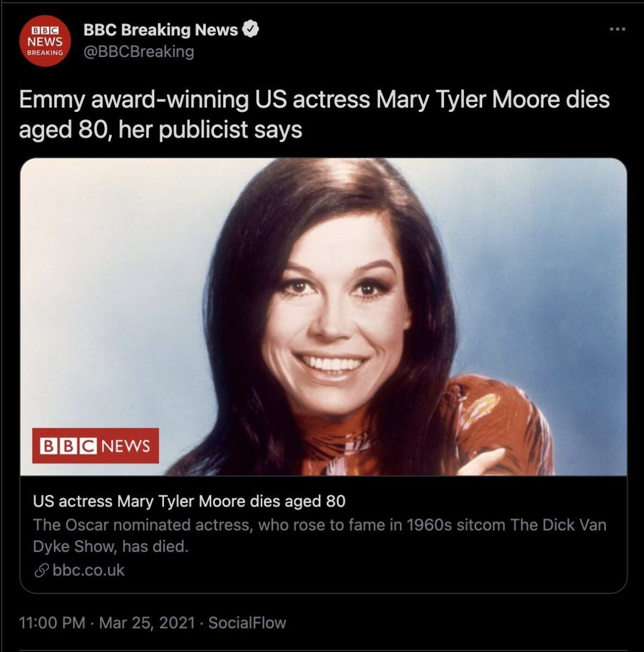Click the 11:00 PM timestamp
The height and width of the screenshot is (652, 644).
[x=52, y=623]
